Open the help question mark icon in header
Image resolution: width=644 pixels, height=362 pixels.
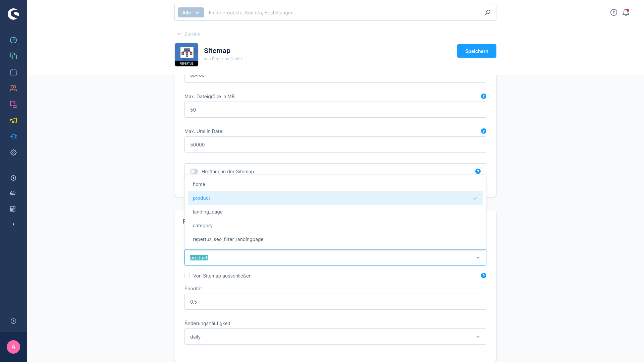614,12
